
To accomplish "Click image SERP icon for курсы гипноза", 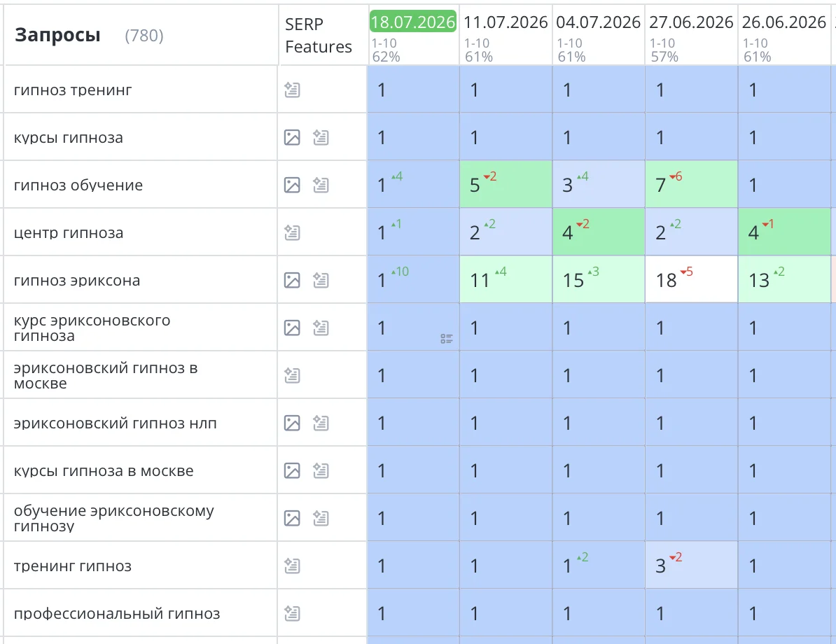I will (292, 137).
